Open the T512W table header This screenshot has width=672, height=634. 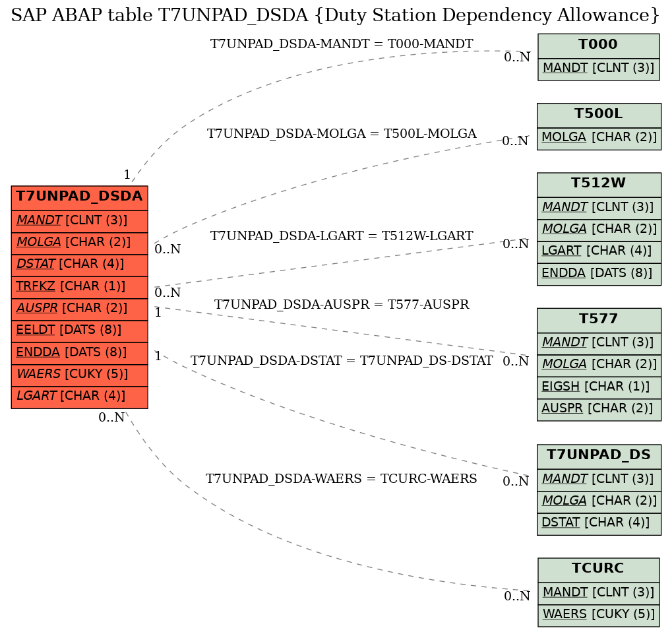pos(599,184)
